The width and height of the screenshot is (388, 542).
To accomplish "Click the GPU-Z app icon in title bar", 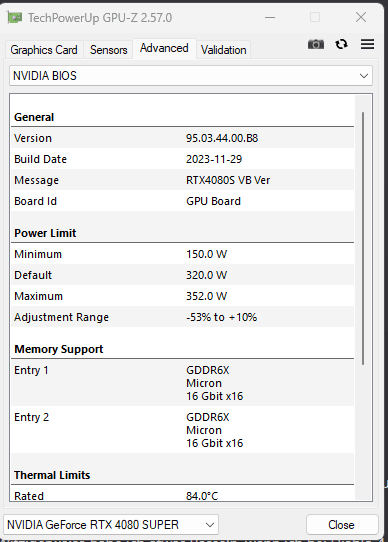I will click(15, 17).
